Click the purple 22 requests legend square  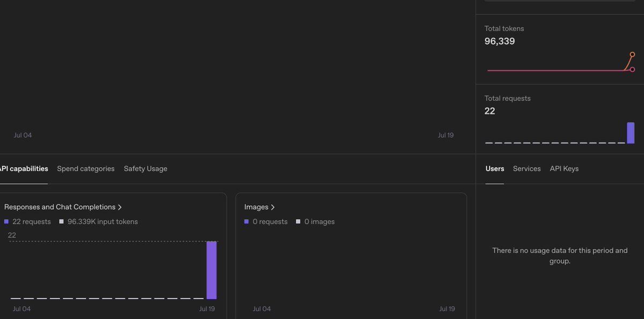click(6, 221)
